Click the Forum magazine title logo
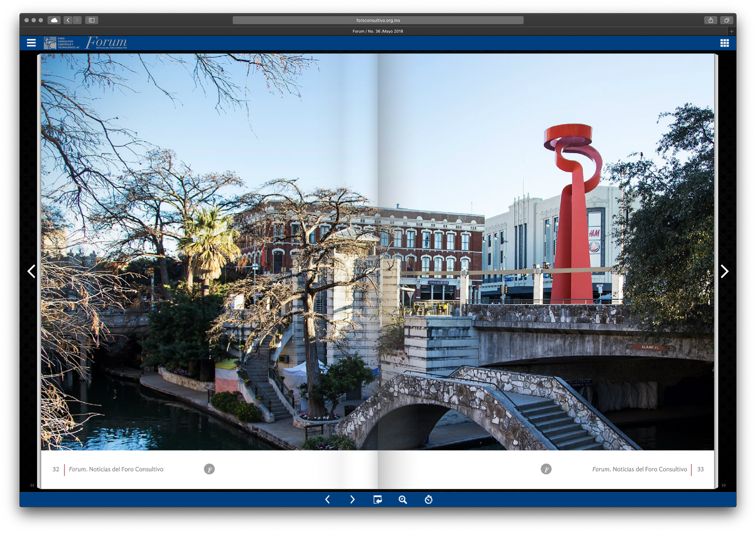This screenshot has width=756, height=533. pos(106,43)
